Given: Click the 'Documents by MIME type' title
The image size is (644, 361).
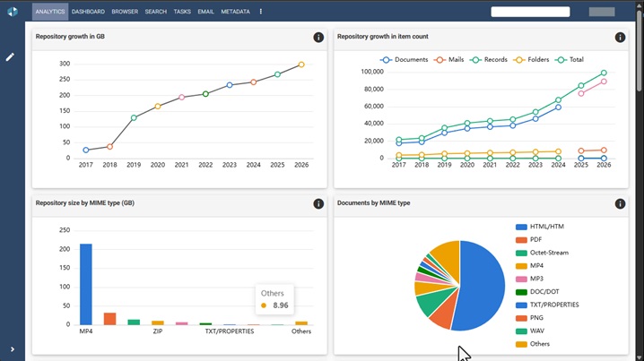Looking at the screenshot, I should point(374,203).
